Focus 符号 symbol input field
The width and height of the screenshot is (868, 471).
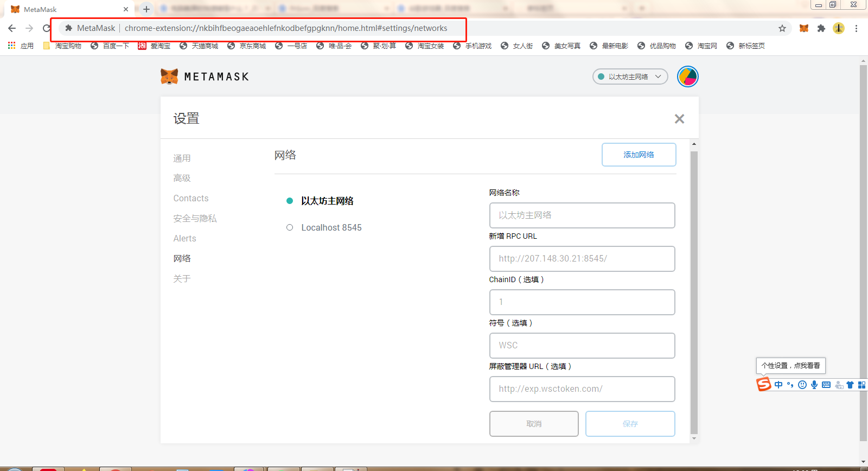[582, 346]
